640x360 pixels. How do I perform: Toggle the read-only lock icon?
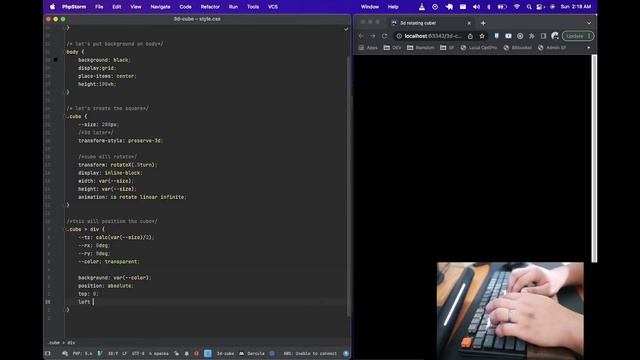(176, 353)
